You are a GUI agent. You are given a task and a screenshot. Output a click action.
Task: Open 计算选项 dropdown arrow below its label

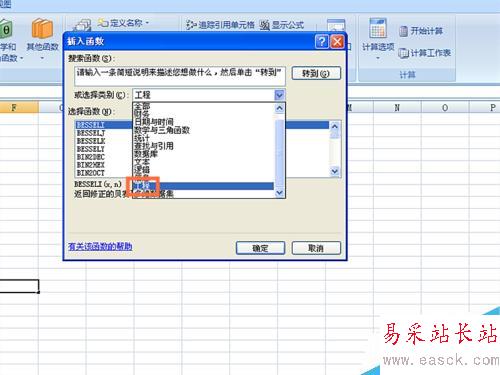tap(378, 58)
